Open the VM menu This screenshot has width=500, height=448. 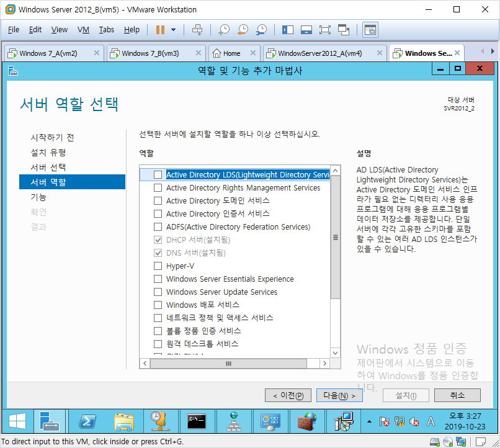pyautogui.click(x=83, y=30)
